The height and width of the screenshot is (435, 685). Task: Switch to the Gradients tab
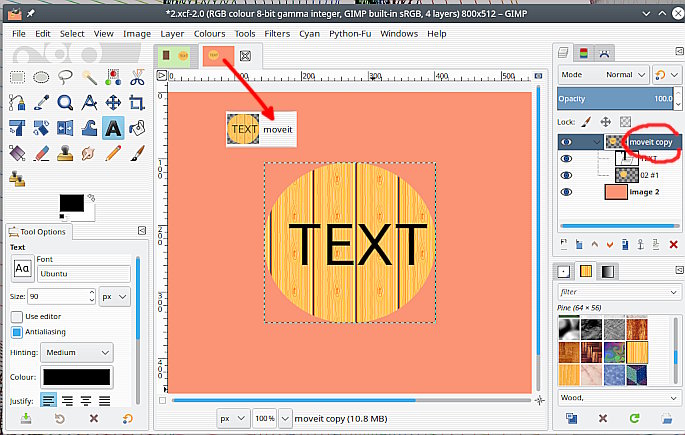click(x=608, y=272)
